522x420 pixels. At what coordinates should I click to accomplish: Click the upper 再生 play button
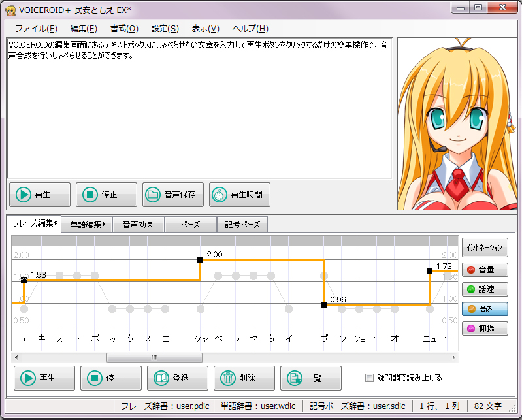click(x=40, y=195)
